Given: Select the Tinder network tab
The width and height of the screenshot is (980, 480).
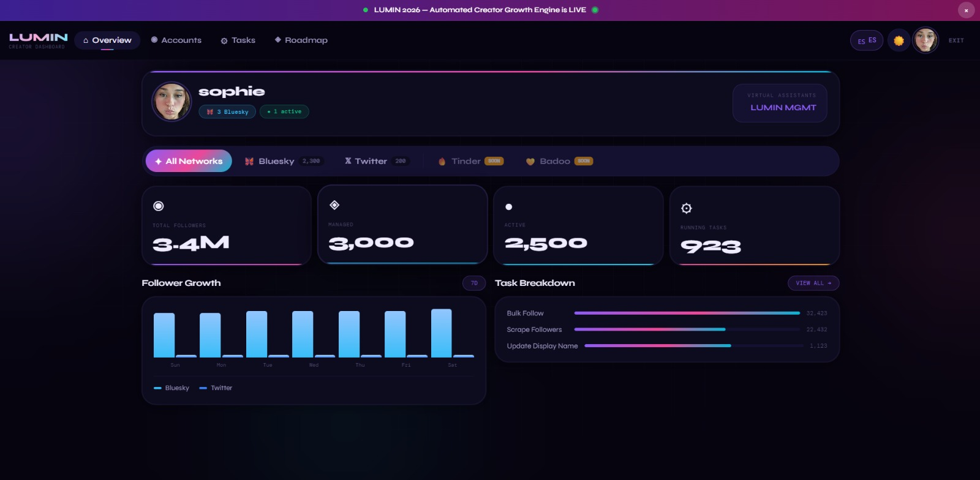Looking at the screenshot, I should (x=470, y=161).
